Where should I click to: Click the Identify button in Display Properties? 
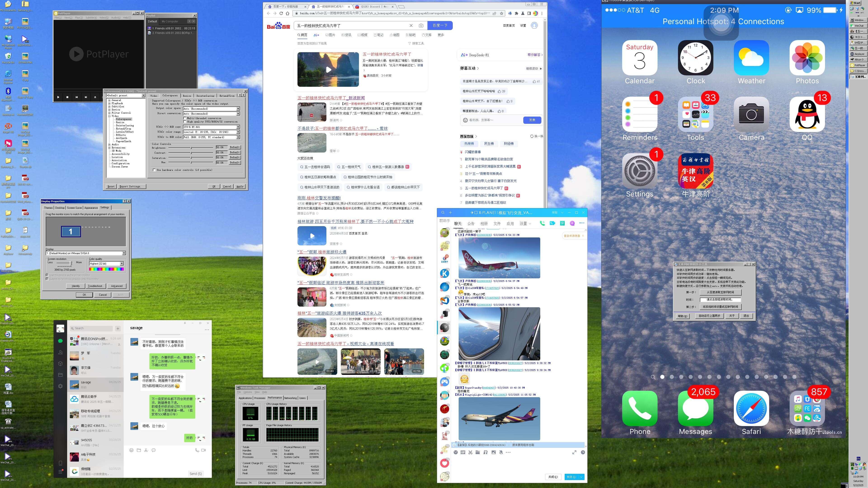pyautogui.click(x=76, y=286)
